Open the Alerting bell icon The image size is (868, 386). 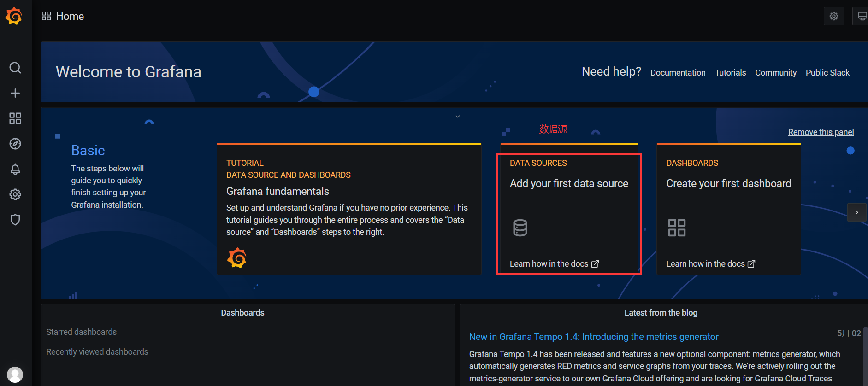coord(15,169)
